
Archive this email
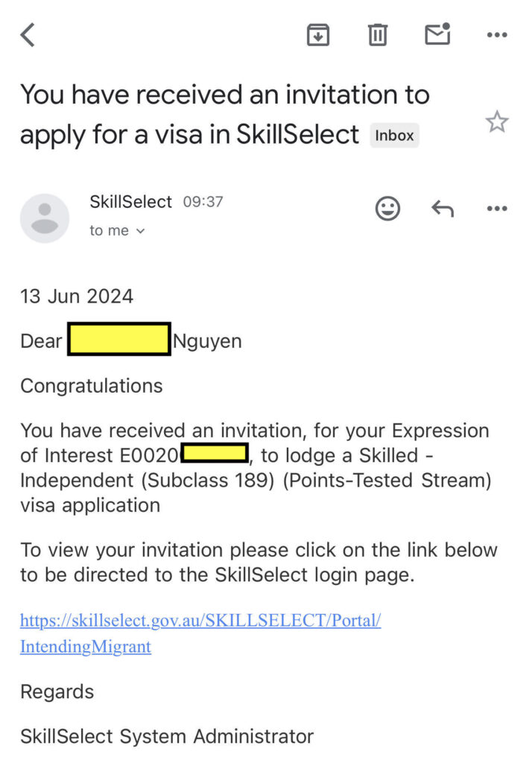[x=318, y=34]
